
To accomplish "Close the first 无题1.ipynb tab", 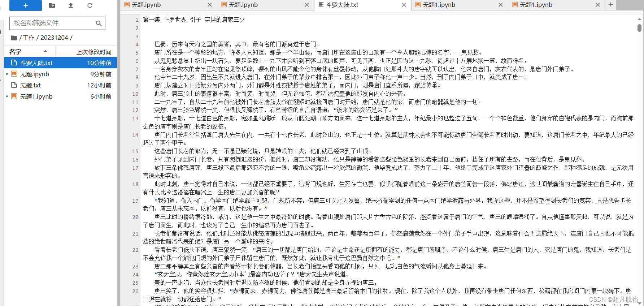I will tap(501, 5).
